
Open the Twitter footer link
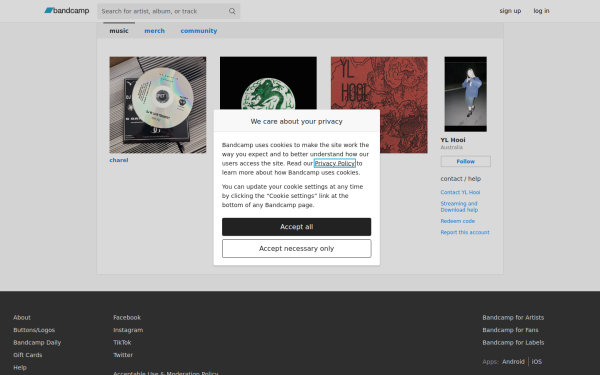point(123,355)
